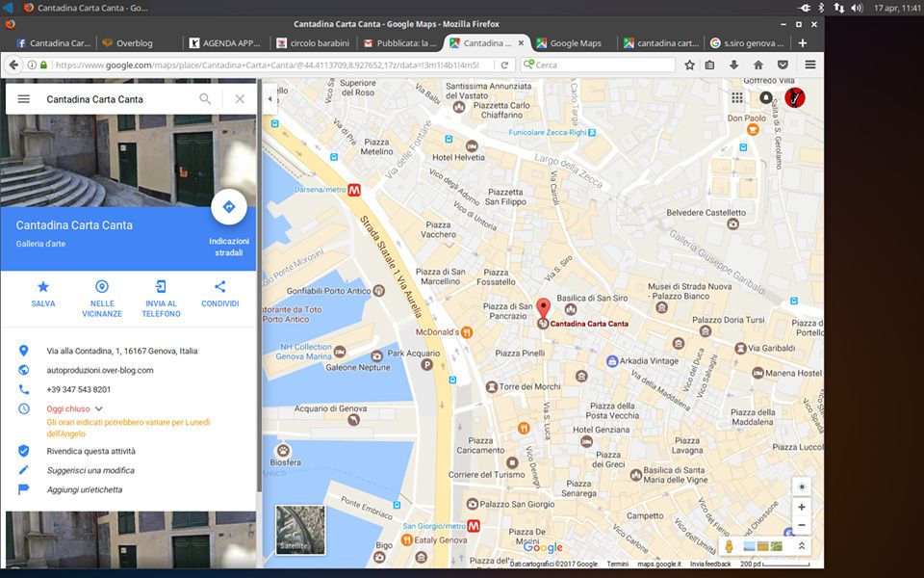Viewport: 924px width, 578px height.
Task: Click the my location target button
Action: [802, 487]
